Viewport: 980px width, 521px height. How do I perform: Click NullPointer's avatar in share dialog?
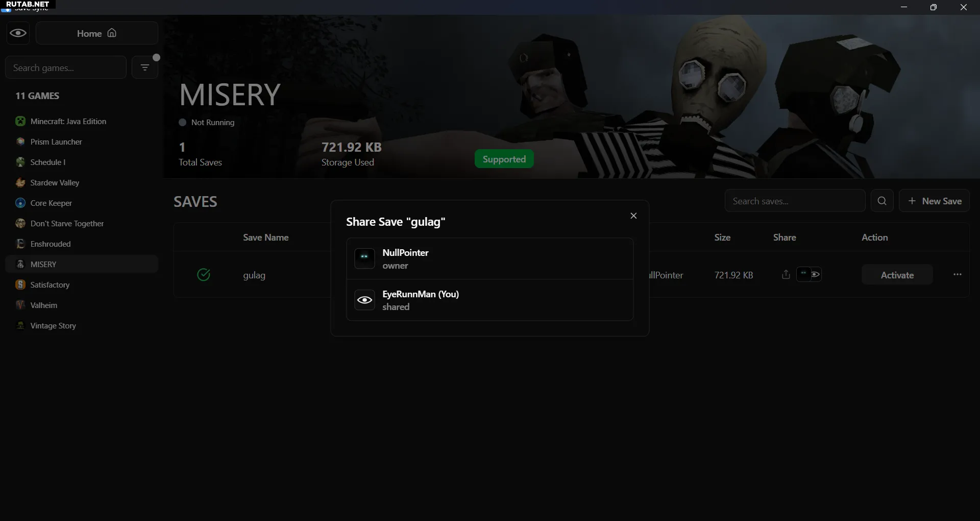point(364,258)
